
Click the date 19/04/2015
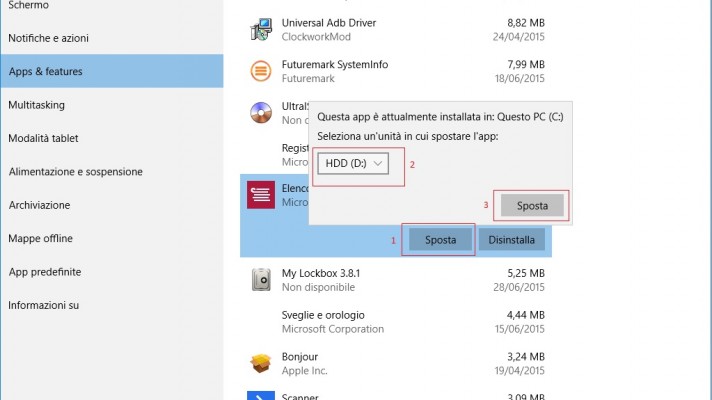click(x=519, y=371)
